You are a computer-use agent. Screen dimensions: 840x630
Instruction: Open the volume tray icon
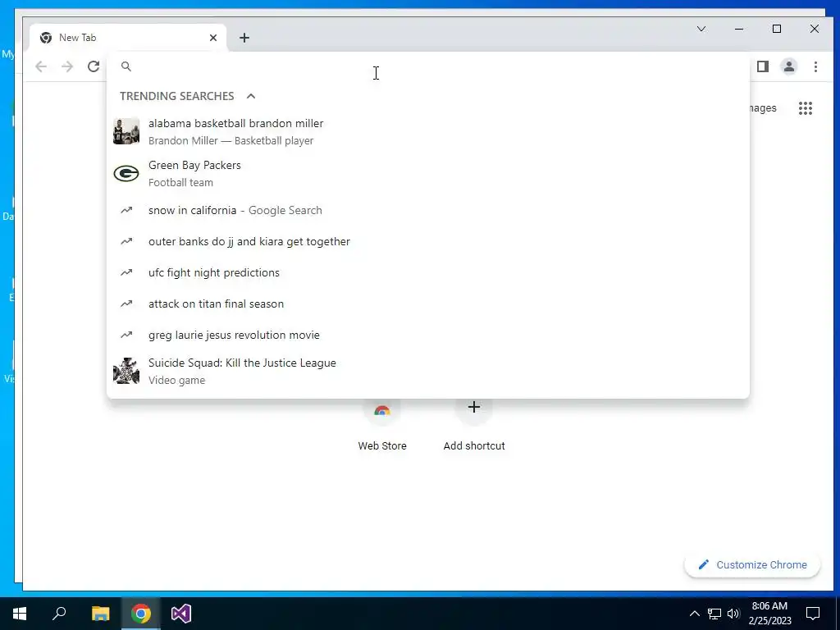[x=733, y=614]
